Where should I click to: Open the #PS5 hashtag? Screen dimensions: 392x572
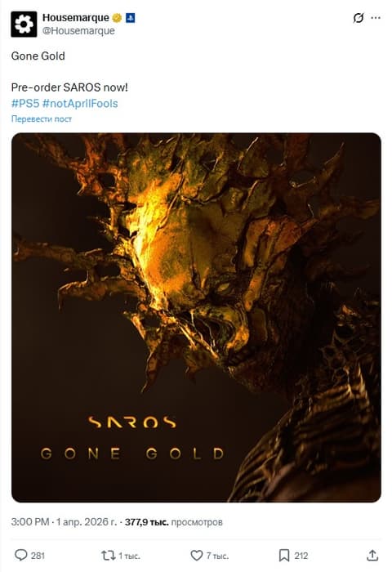25,104
